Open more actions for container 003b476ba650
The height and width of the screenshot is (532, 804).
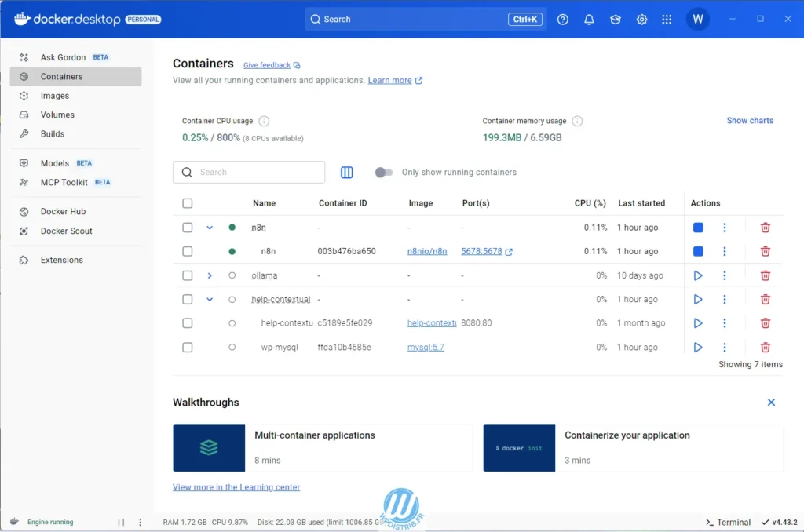tap(725, 251)
